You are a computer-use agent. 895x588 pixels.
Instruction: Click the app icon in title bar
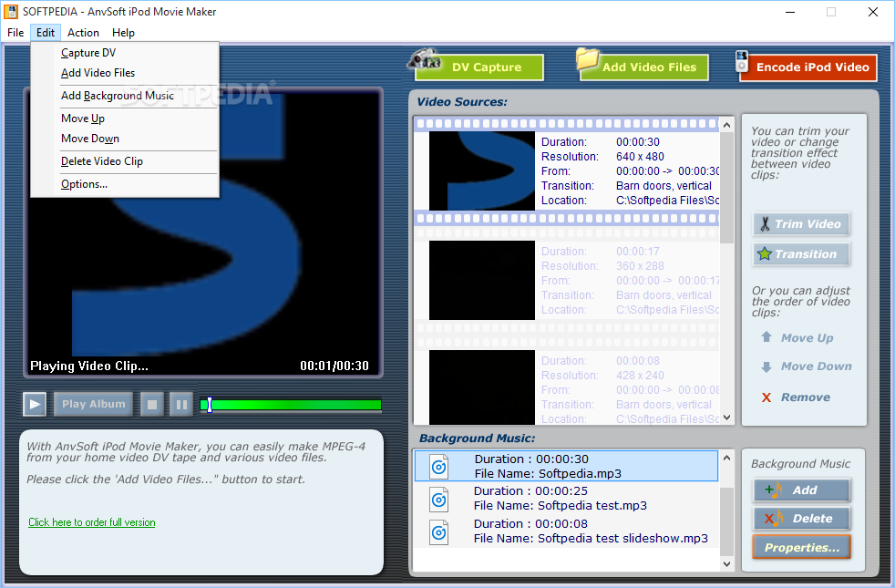click(11, 12)
